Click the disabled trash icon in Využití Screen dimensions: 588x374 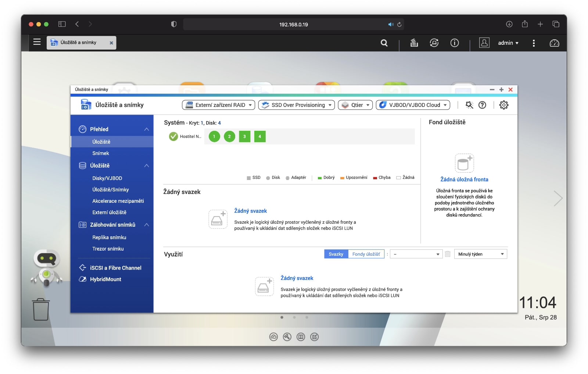448,254
